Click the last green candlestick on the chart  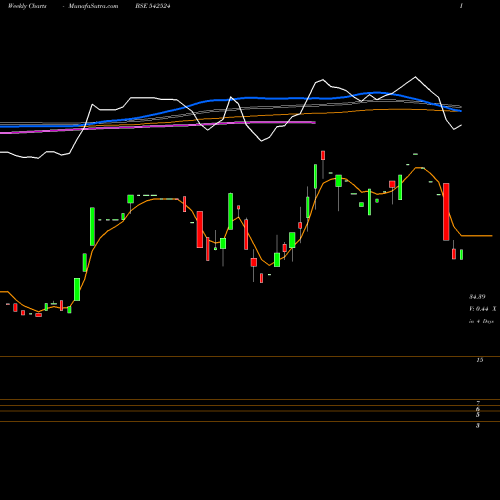[462, 254]
